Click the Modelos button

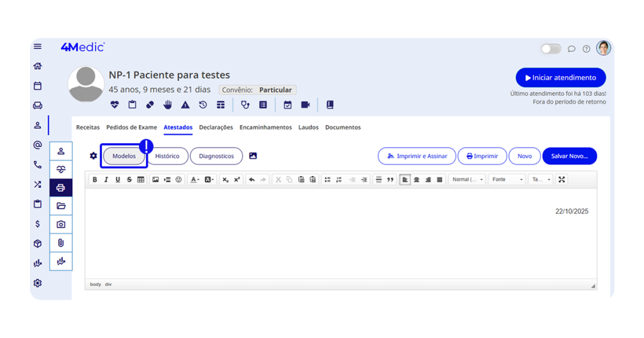click(124, 156)
